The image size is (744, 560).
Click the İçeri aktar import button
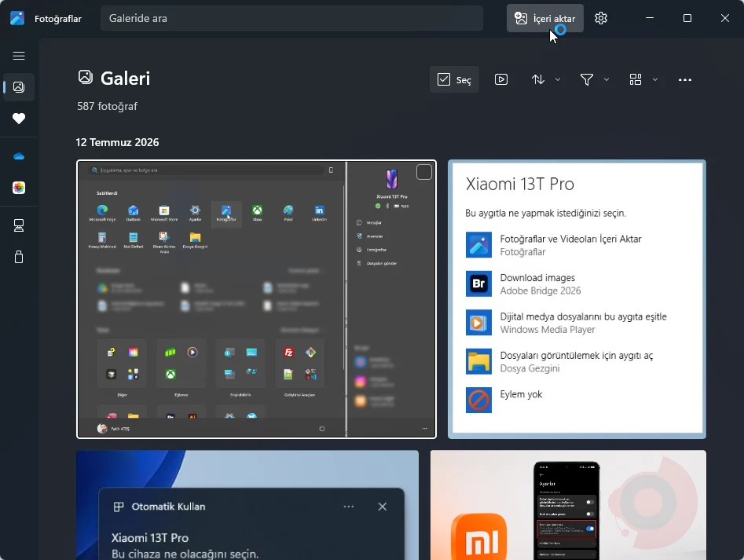coord(544,19)
